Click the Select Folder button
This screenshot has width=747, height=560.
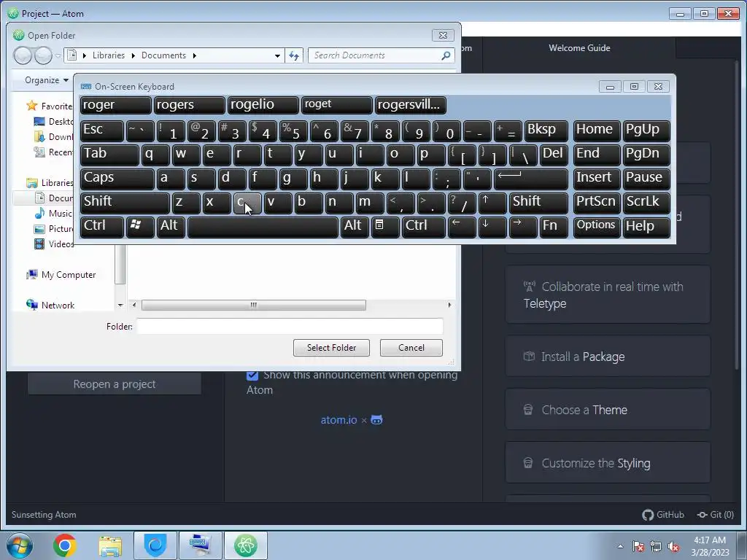click(x=332, y=348)
